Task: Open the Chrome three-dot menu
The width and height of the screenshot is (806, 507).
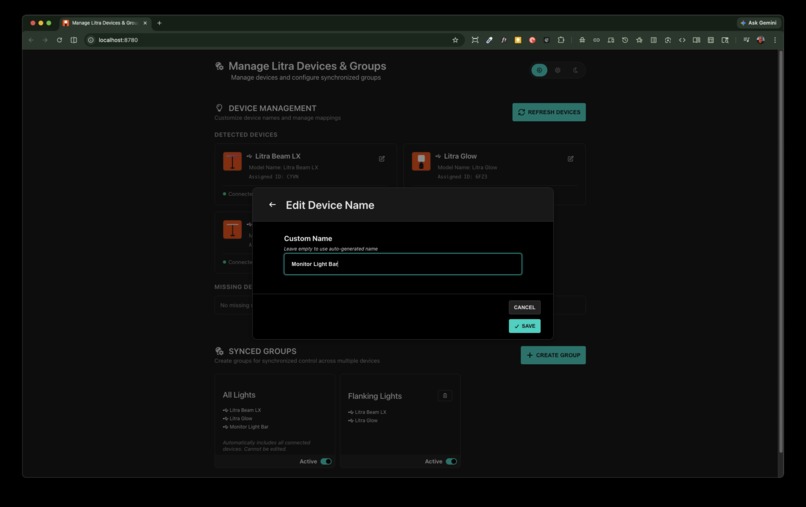Action: [x=775, y=40]
